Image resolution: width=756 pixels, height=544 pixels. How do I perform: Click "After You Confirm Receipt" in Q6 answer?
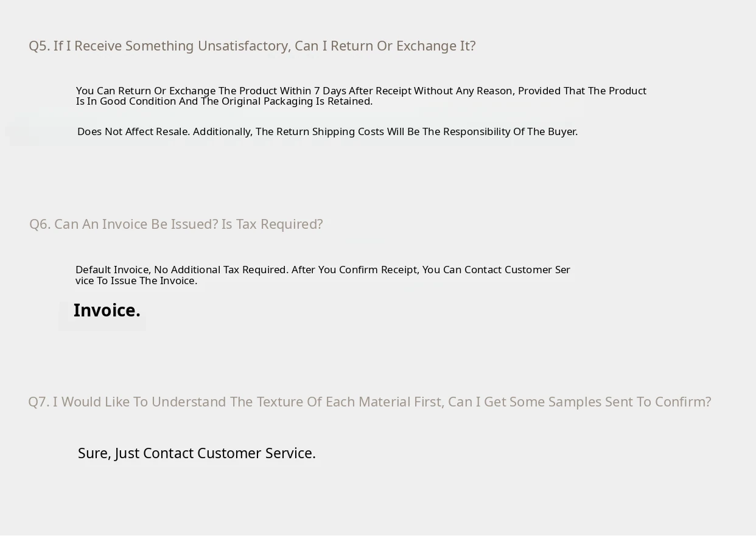(355, 270)
